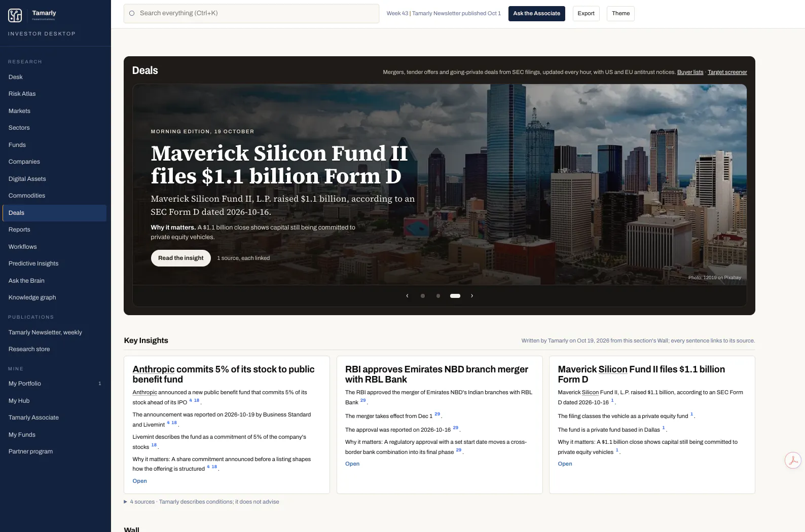Click Ask the Associate button
The image size is (805, 532).
[x=536, y=13]
